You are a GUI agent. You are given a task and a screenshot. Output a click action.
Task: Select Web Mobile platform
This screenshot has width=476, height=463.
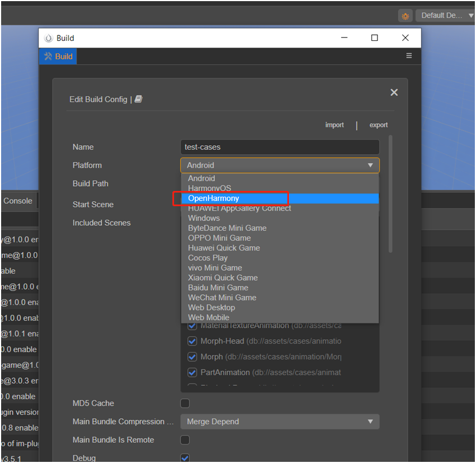point(280,317)
